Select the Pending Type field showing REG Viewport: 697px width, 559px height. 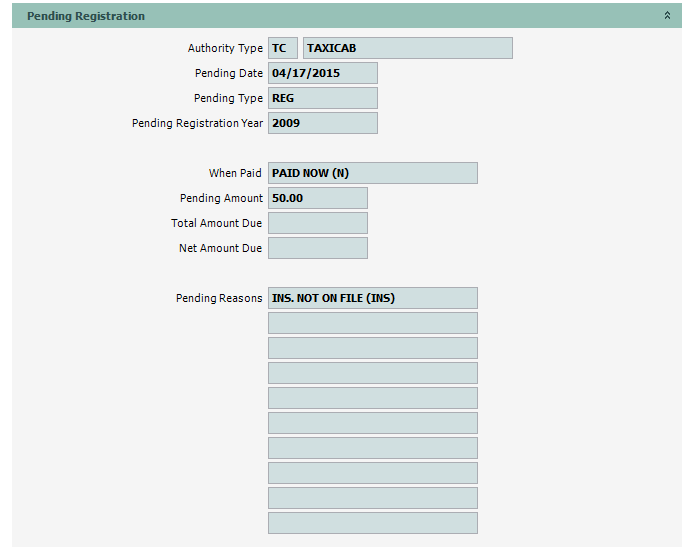pyautogui.click(x=322, y=98)
